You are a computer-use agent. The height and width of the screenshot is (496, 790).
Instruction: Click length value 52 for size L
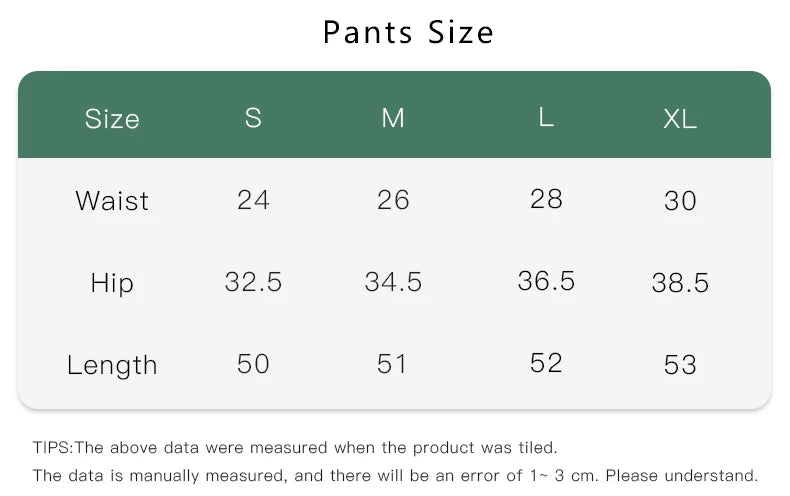click(546, 363)
